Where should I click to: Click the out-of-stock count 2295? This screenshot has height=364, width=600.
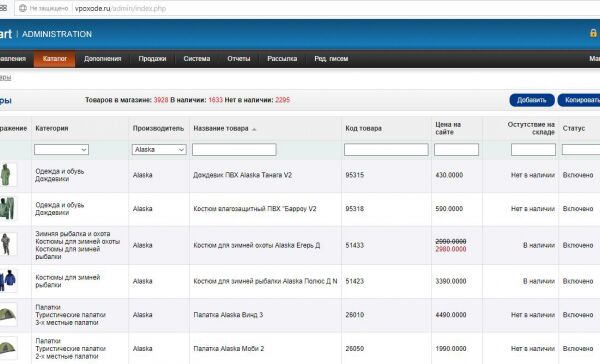(282, 100)
